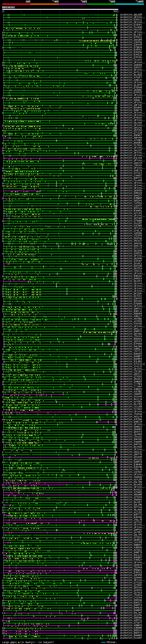
Task: Select the UniRef100_Q9M3Y2 label
Action: click(x=131, y=309)
